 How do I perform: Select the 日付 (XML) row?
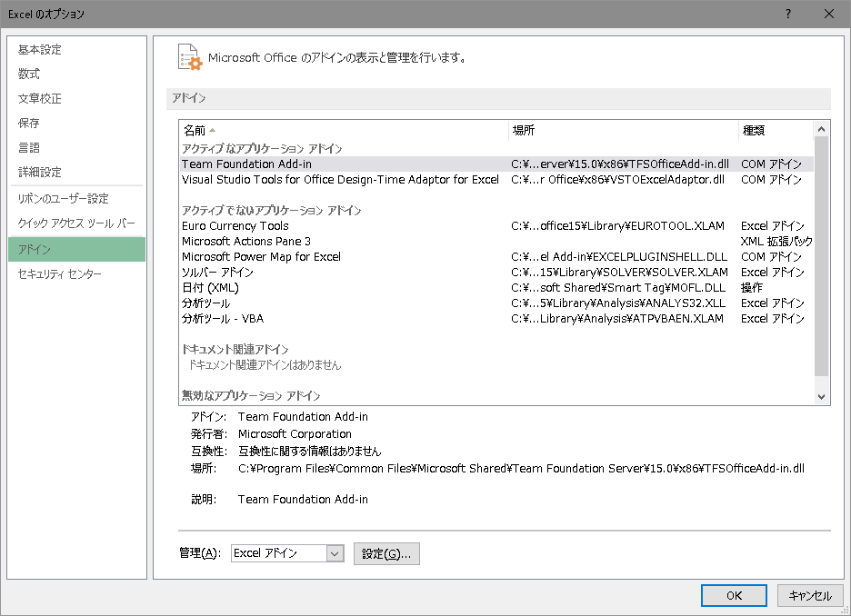pyautogui.click(x=496, y=287)
